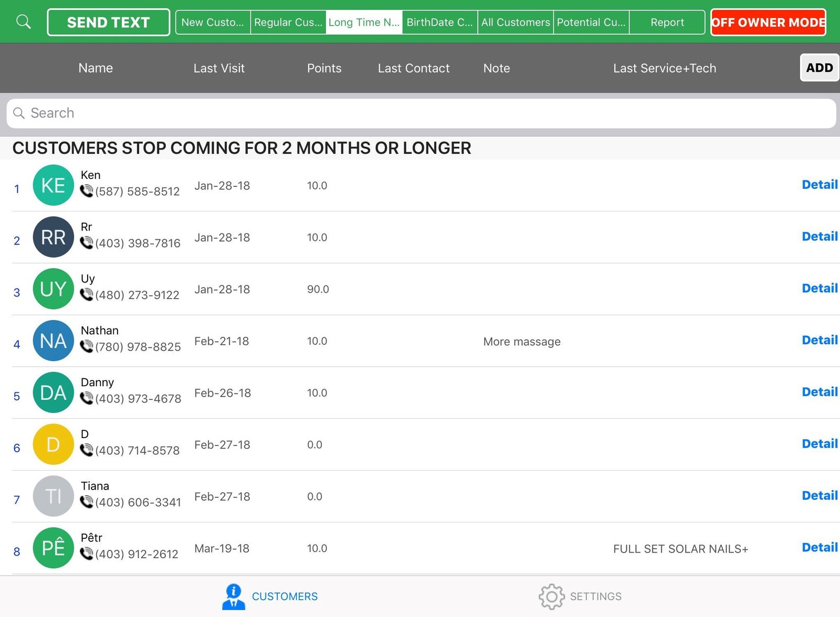Open Detail link for Uy
840x617 pixels.
coord(819,289)
